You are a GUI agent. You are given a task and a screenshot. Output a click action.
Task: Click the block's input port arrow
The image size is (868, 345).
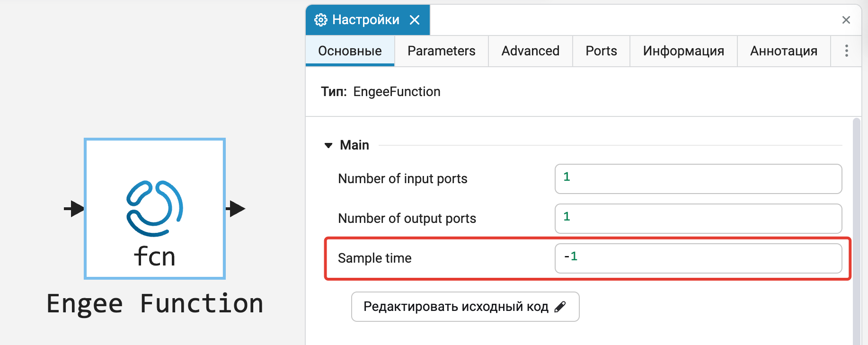coord(74,208)
